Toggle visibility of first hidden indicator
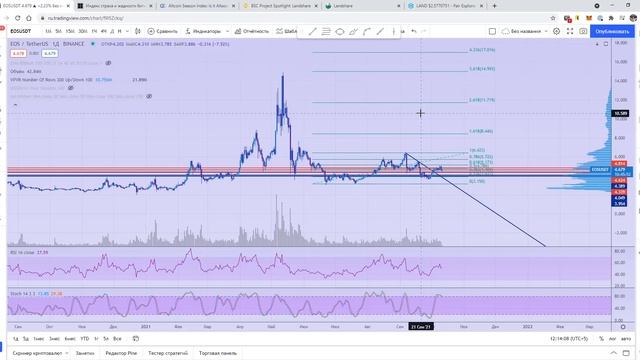The image size is (640, 360). point(108,63)
